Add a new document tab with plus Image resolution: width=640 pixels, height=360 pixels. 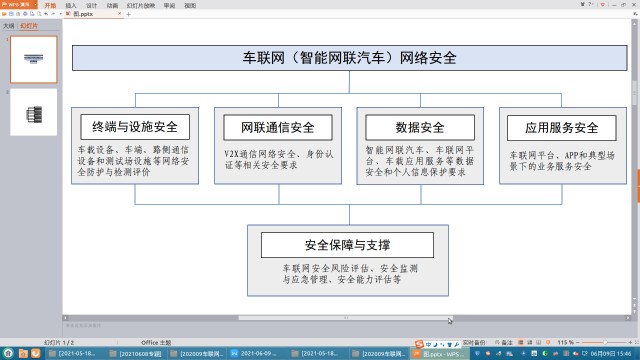point(128,14)
